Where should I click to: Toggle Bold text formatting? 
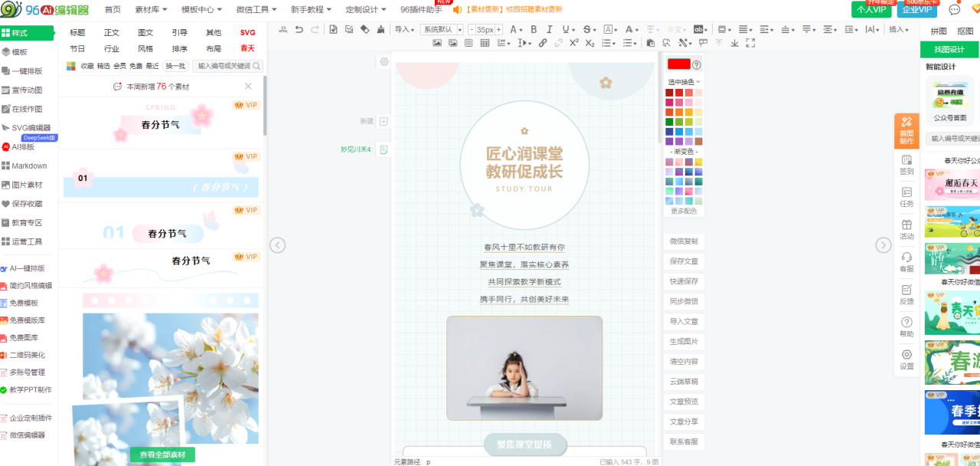tap(534, 29)
